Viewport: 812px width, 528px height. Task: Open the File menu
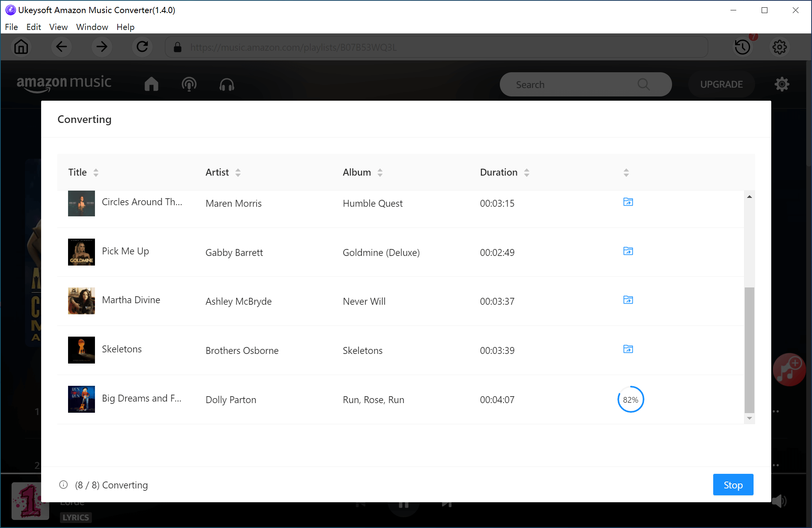(x=10, y=27)
